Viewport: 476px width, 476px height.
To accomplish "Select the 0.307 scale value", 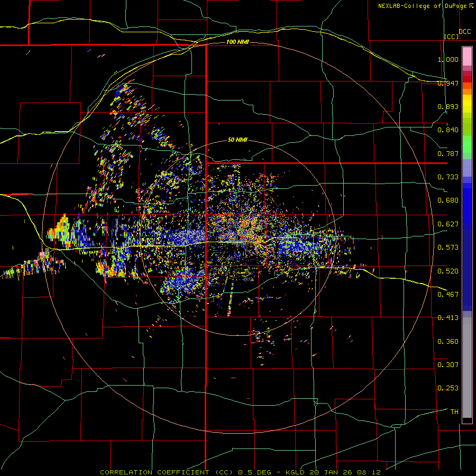I will [448, 364].
